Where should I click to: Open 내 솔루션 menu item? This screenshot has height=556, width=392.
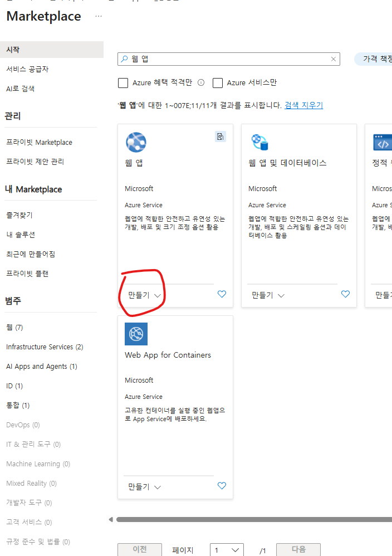pos(21,235)
